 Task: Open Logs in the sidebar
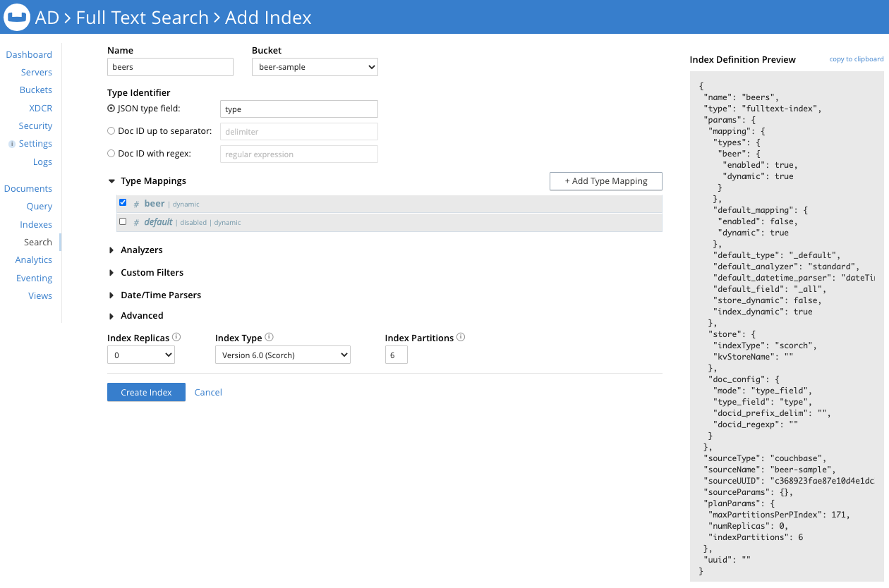[x=42, y=161]
